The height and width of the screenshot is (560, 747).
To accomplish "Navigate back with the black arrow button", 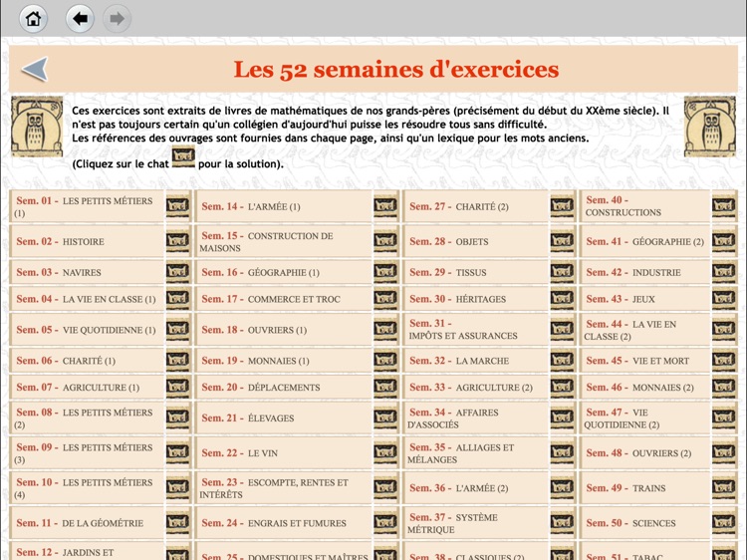I will tap(80, 19).
